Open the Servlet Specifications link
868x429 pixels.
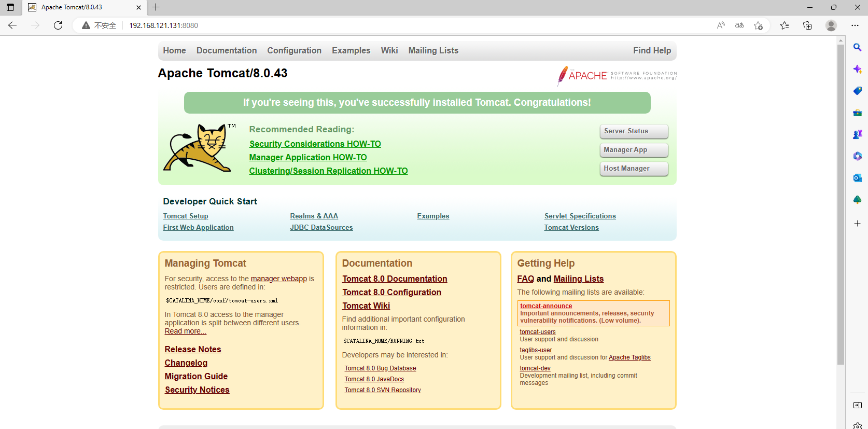click(x=580, y=216)
